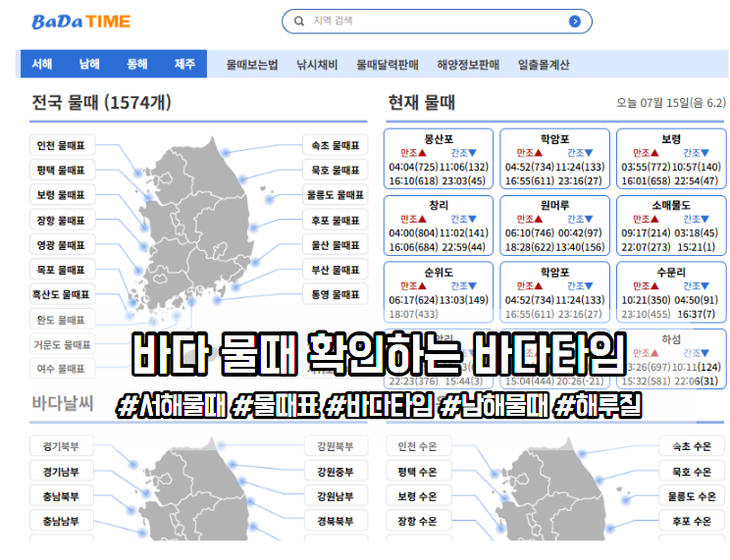Submit search with the blue arrow button
The width and height of the screenshot is (730, 560).
(575, 22)
